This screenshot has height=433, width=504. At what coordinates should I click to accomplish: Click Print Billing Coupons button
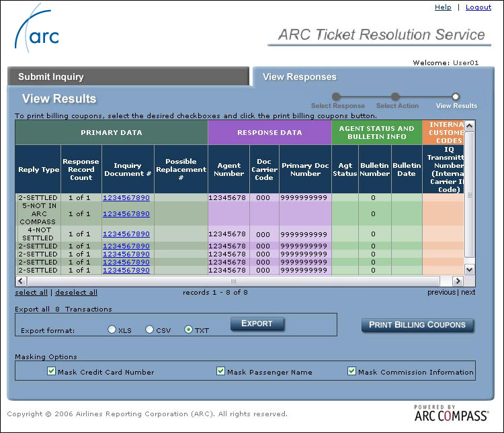pos(417,325)
